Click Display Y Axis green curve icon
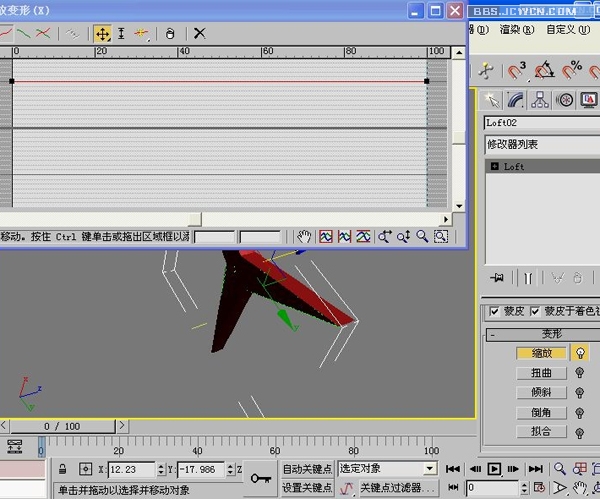Screen dimensions: 600x499 [24, 34]
